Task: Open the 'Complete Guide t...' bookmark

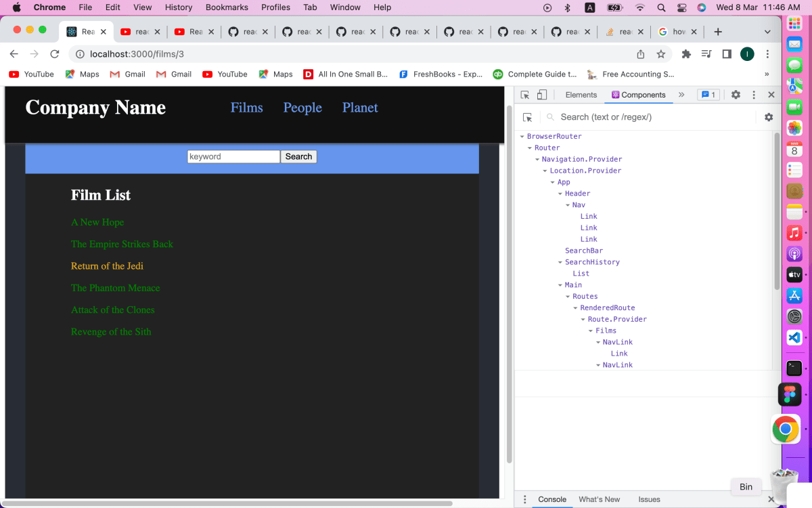Action: 535,75
